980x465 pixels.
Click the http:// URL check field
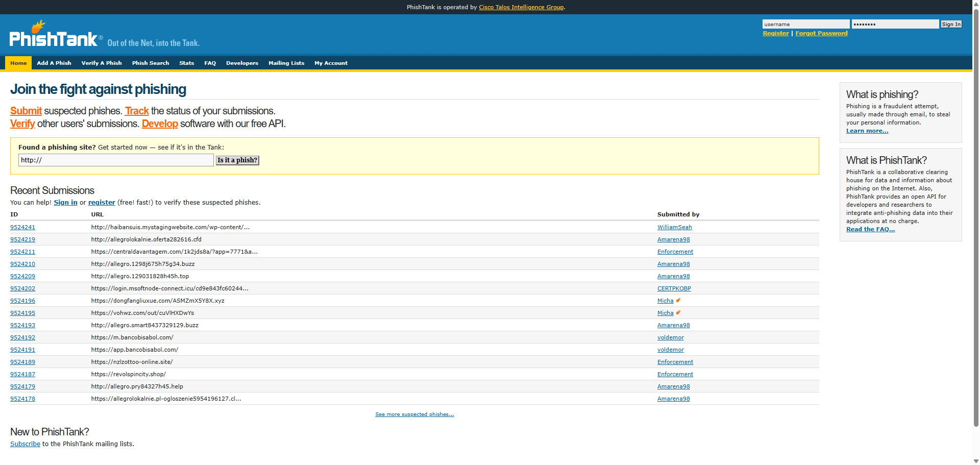coord(116,160)
